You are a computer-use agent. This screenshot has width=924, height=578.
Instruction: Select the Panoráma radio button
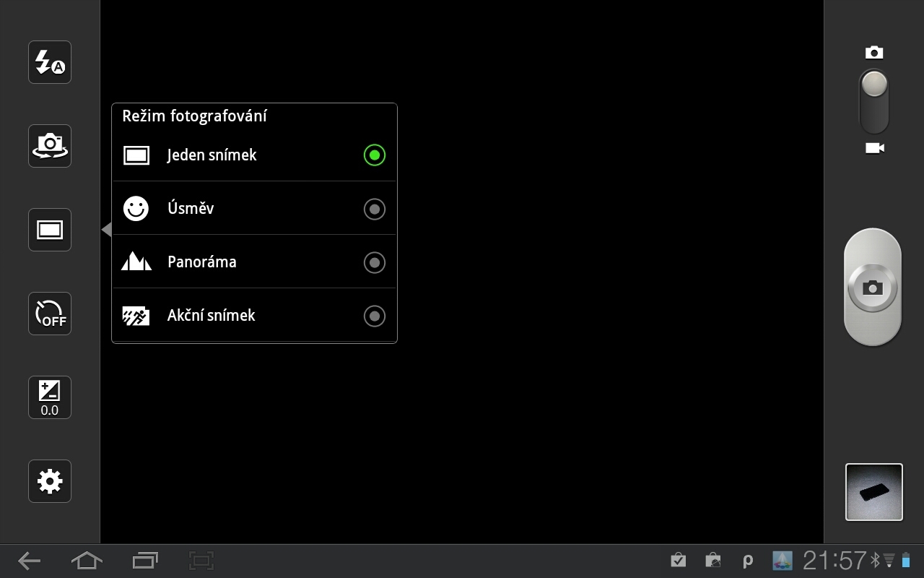coord(374,262)
